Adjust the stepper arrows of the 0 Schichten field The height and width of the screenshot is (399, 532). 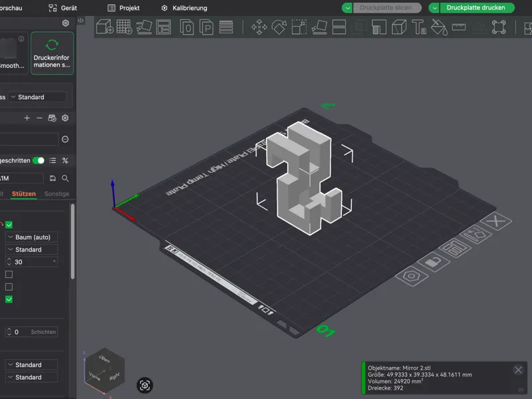(9, 332)
